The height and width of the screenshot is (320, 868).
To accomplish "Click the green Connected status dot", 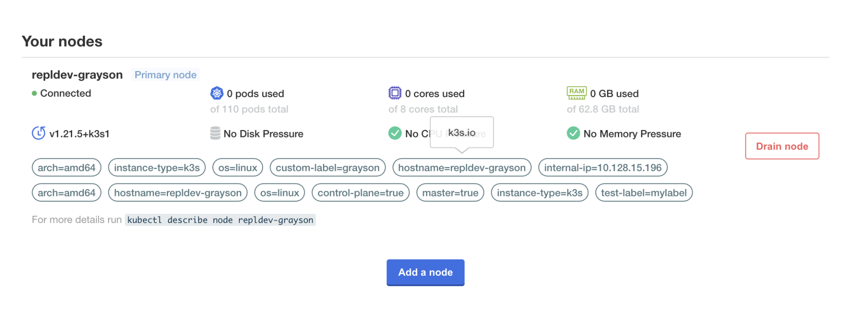I will [34, 93].
